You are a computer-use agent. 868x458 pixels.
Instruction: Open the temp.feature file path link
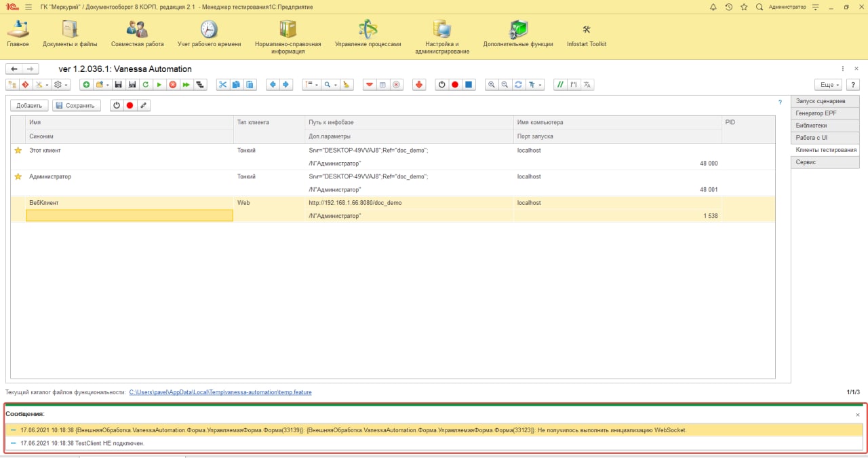(220, 392)
